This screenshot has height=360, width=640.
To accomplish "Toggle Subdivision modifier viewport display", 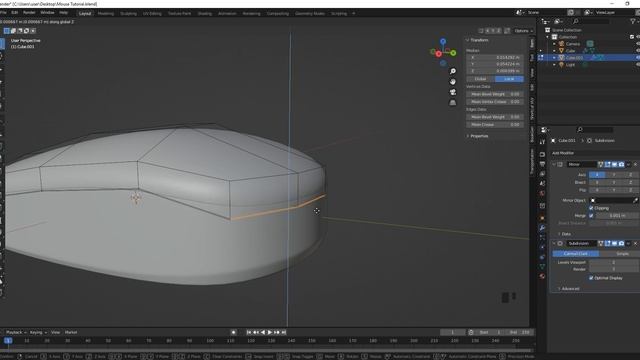I will pyautogui.click(x=614, y=244).
